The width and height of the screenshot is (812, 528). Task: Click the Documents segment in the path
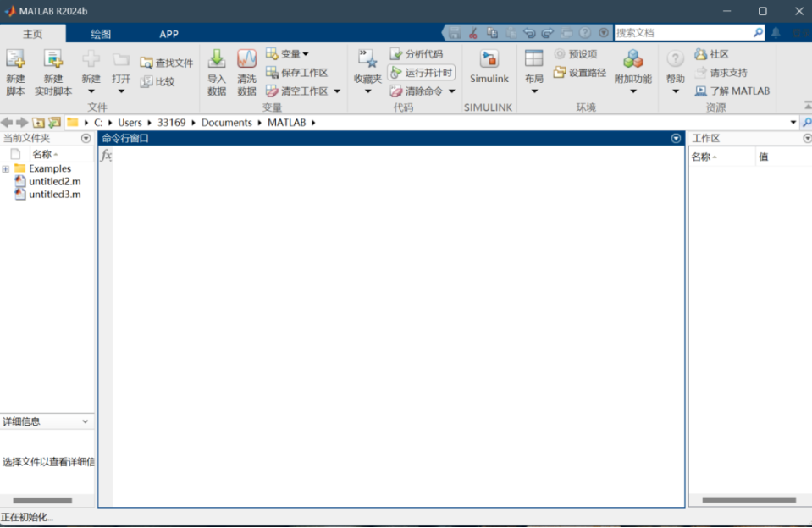click(226, 122)
